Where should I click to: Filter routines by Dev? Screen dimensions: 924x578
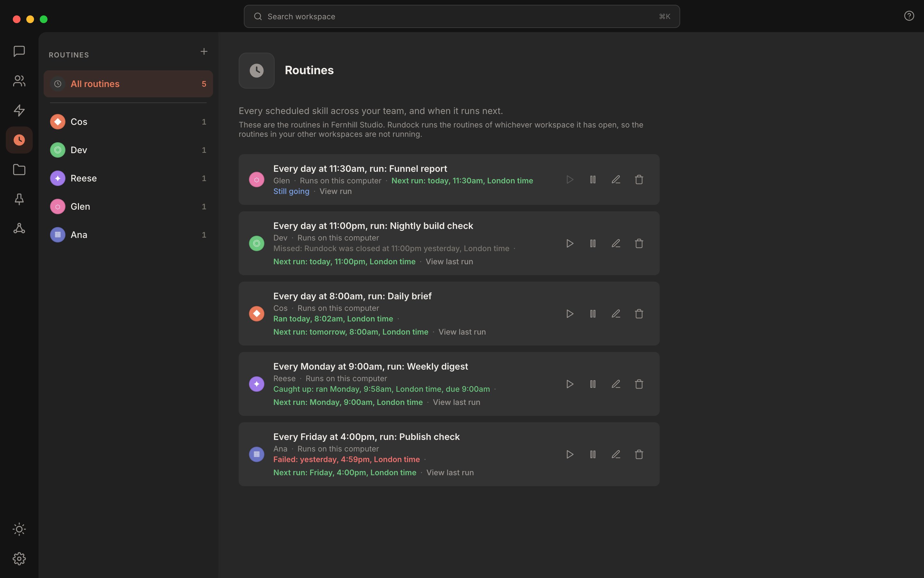click(128, 150)
